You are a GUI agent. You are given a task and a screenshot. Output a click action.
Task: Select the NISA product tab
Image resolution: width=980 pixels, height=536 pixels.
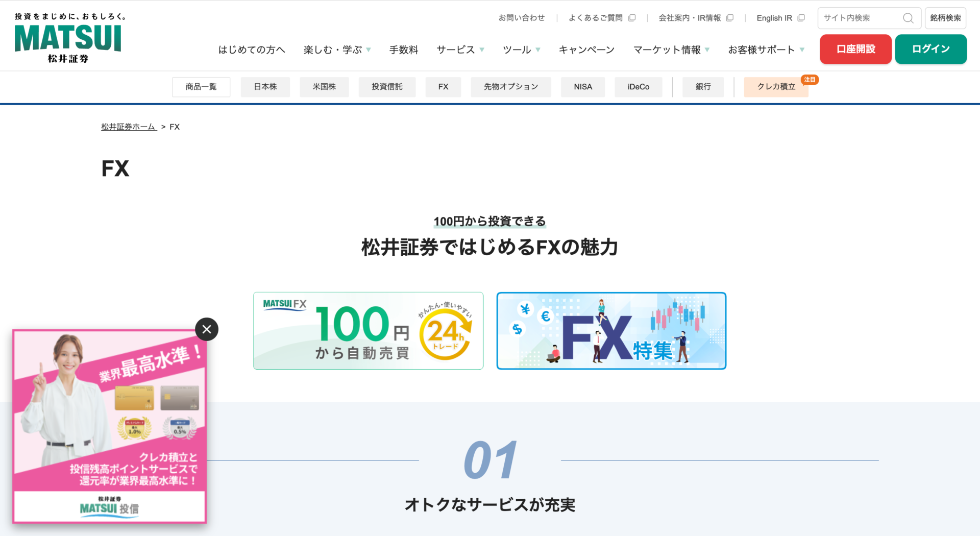[583, 87]
